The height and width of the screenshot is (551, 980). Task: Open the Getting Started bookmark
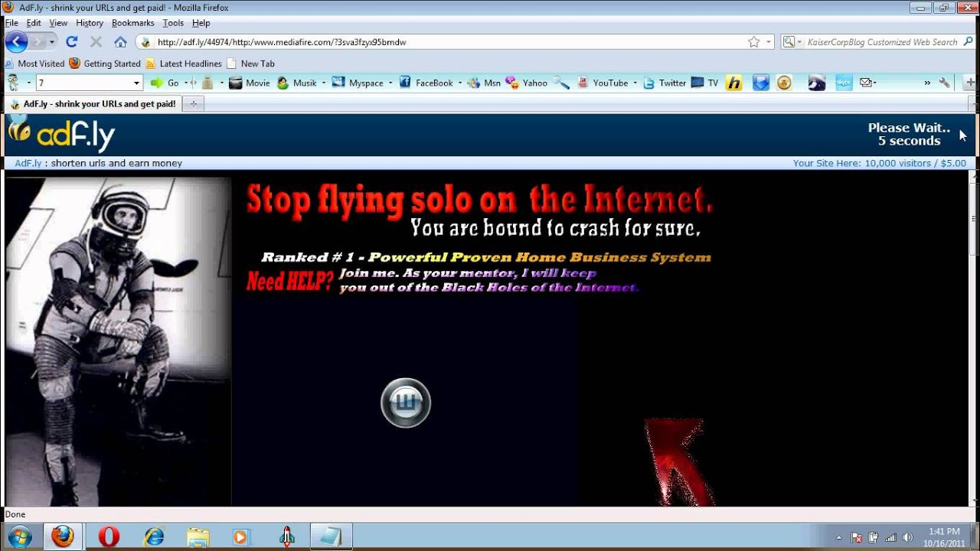[105, 64]
